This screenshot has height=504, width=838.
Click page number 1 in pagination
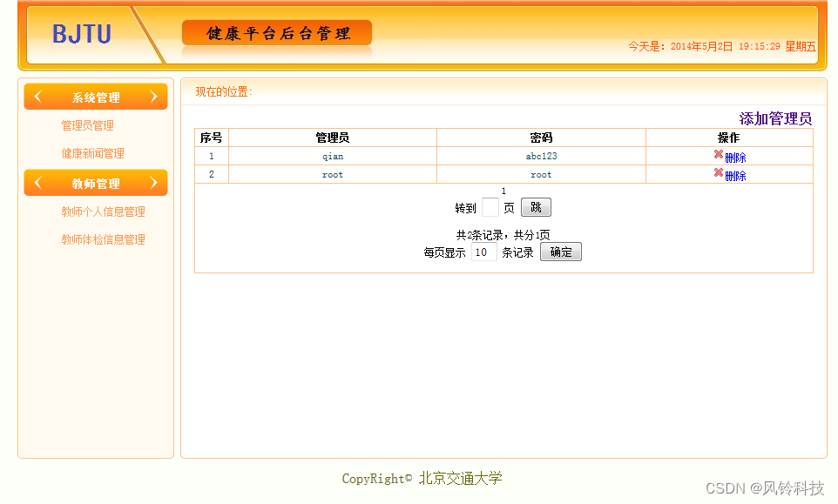click(503, 192)
